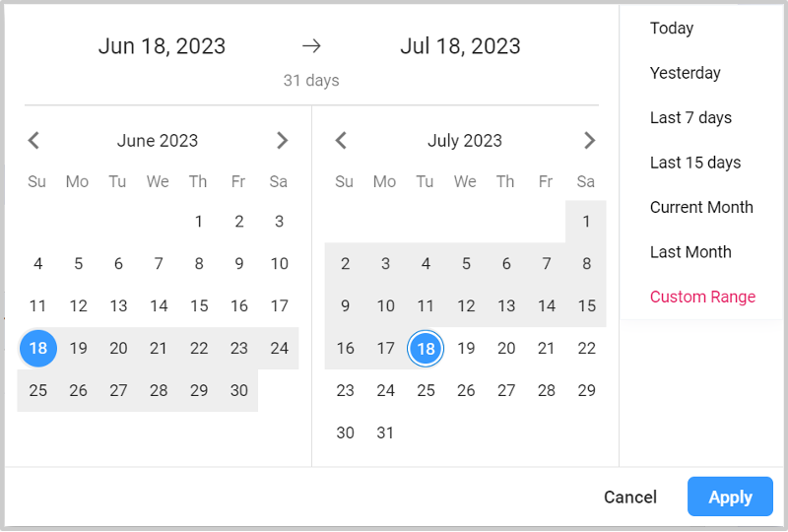Choose the Yesterday preset

(686, 73)
